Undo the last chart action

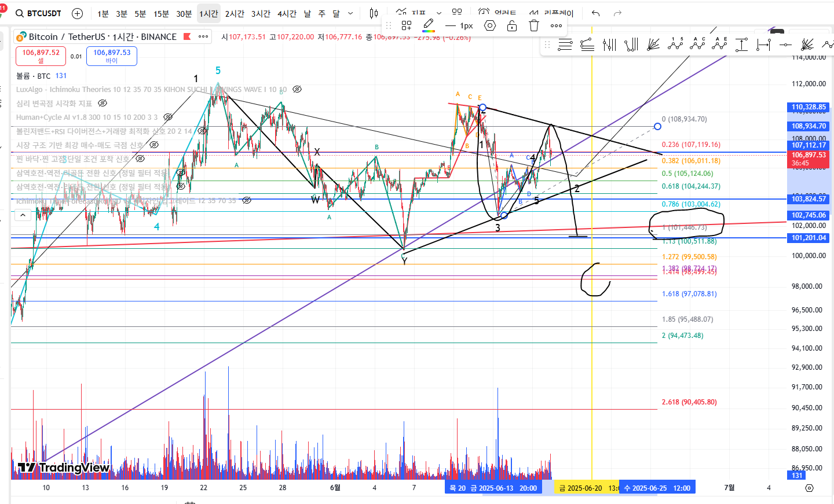tap(595, 13)
